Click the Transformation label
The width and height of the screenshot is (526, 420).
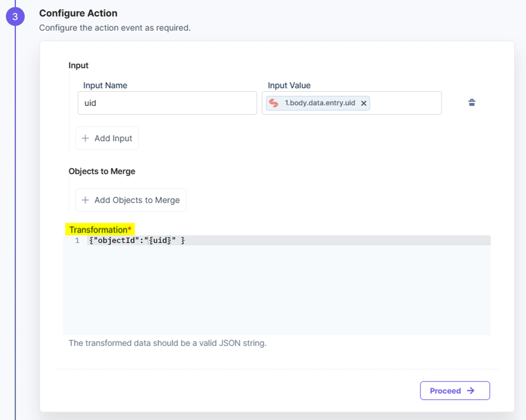tap(100, 230)
